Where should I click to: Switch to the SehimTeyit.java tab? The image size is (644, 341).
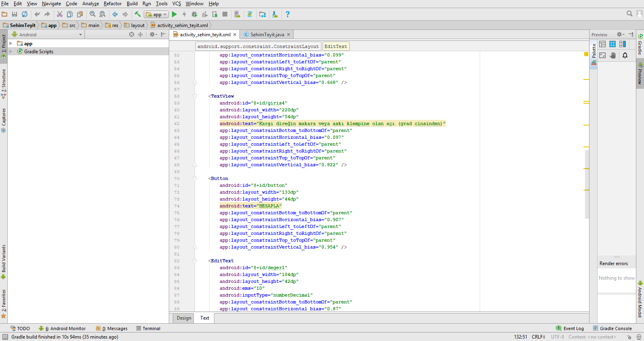[267, 35]
